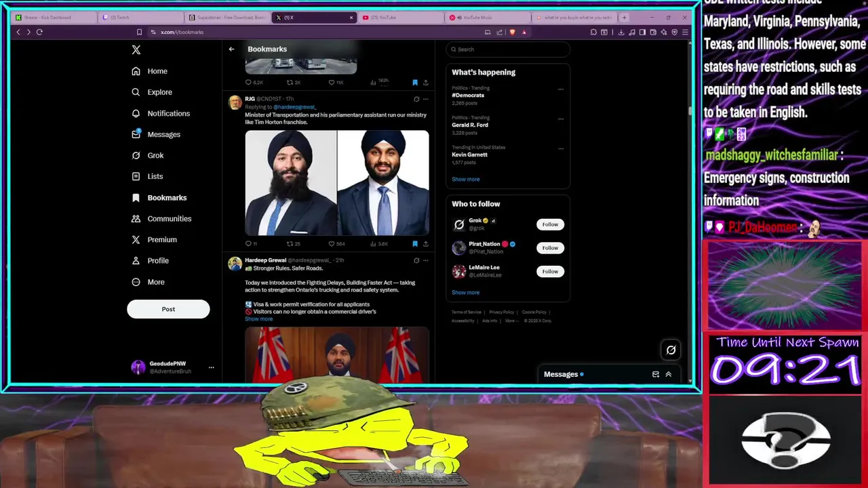Go back using the Bookmarks back arrow
Viewport: 868px width, 488px height.
click(x=231, y=49)
